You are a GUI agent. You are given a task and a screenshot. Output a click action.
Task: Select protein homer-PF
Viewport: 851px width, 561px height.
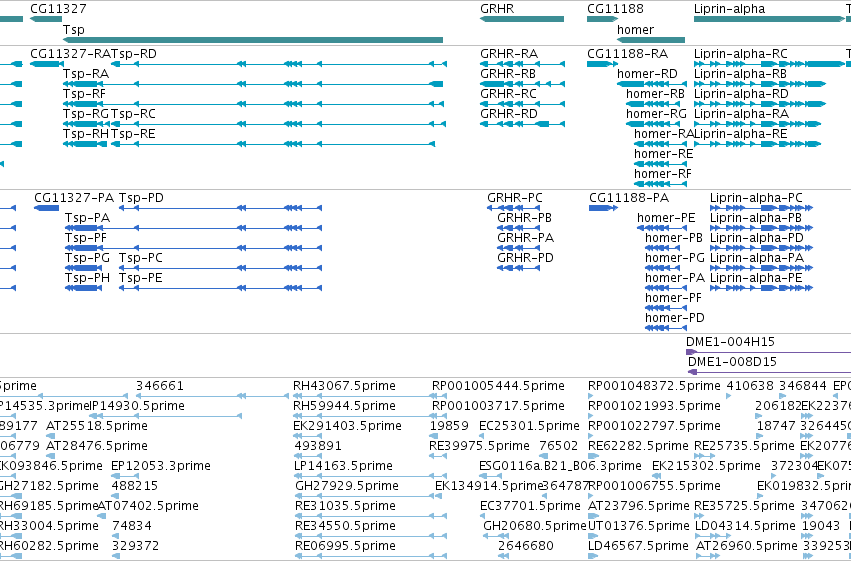pos(673,298)
